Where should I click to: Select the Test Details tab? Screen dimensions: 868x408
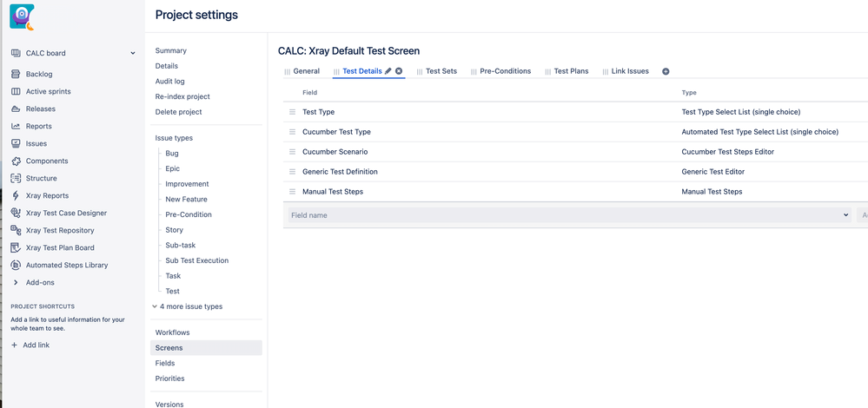click(x=362, y=71)
